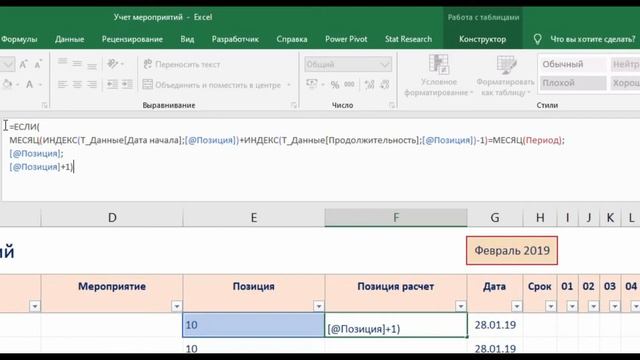Open the Позиция column filter dropdown
The image size is (640, 360).
pos(319,306)
